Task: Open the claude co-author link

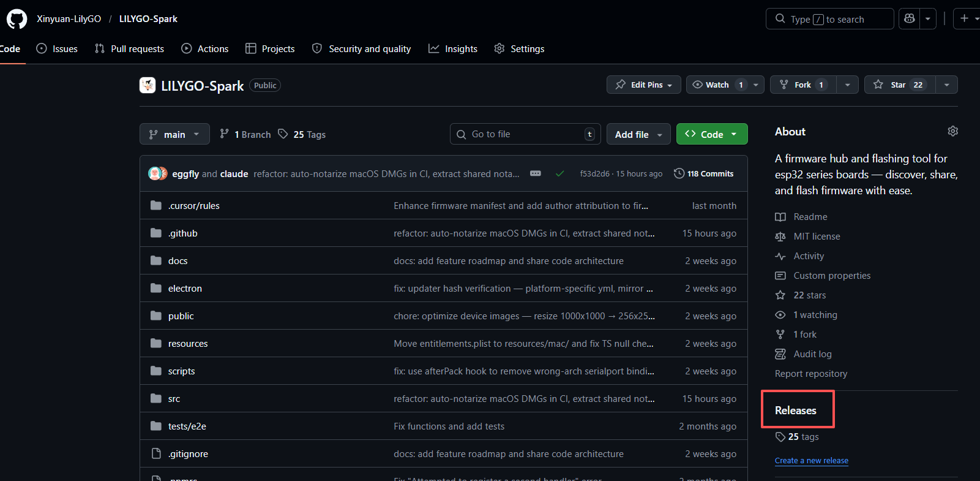Action: 234,174
